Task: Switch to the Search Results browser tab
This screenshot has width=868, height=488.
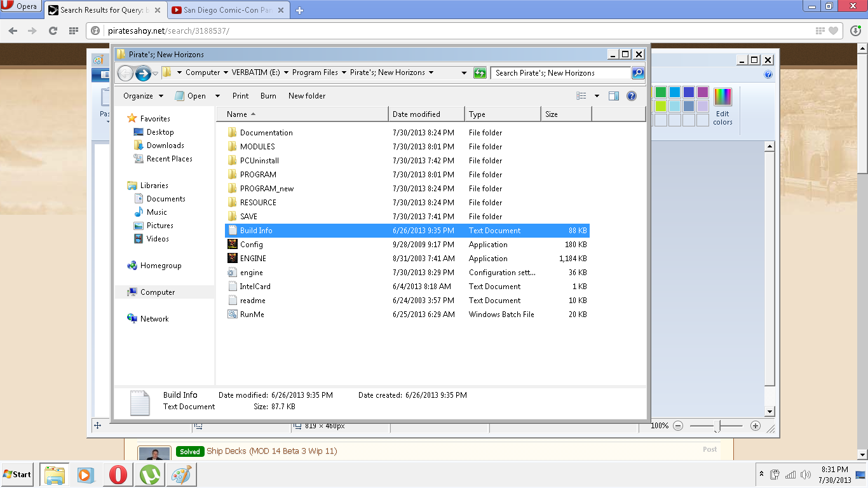Action: click(104, 10)
